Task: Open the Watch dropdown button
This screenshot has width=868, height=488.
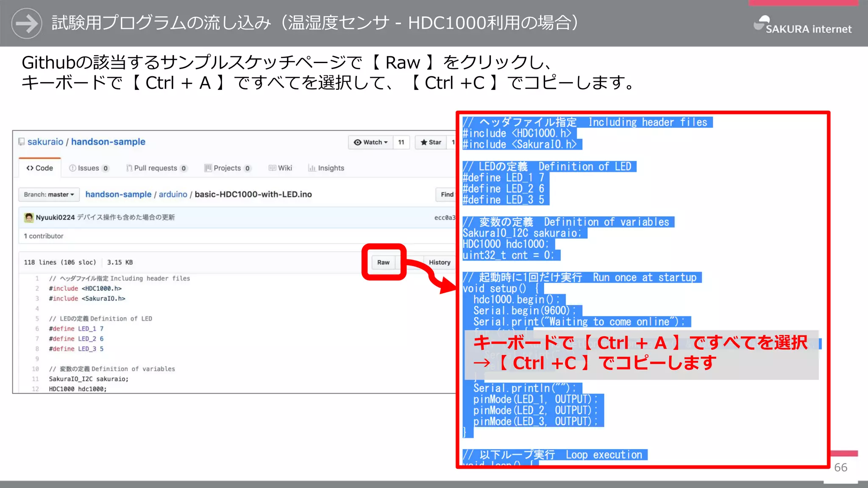Action: pyautogui.click(x=371, y=142)
